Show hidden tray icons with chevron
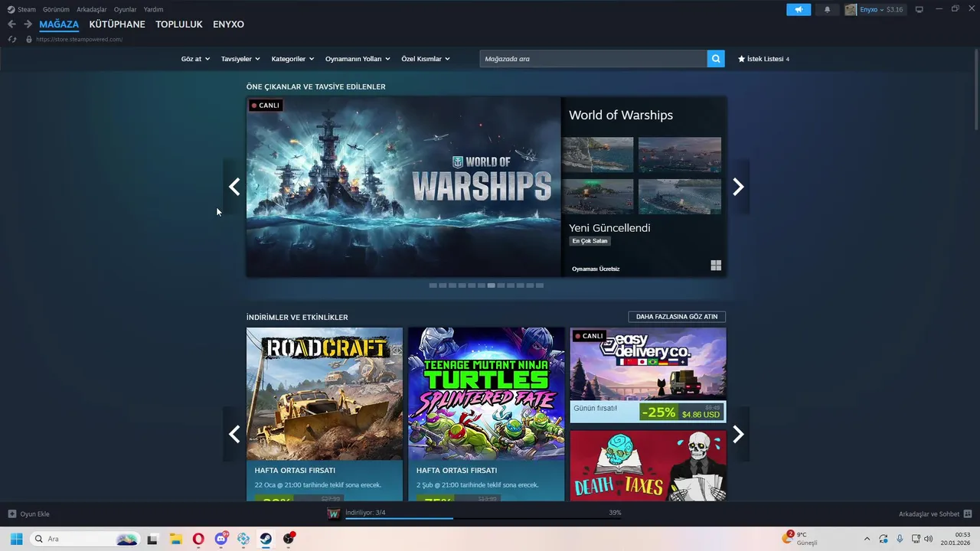 (867, 539)
